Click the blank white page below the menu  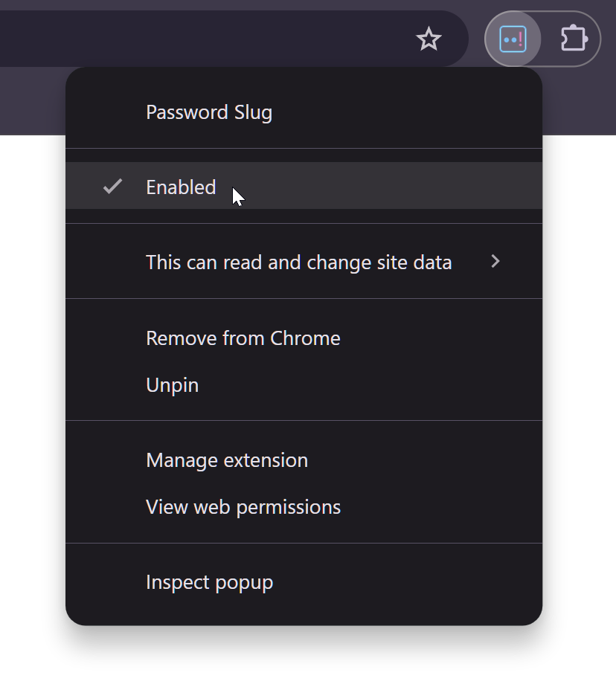298,662
